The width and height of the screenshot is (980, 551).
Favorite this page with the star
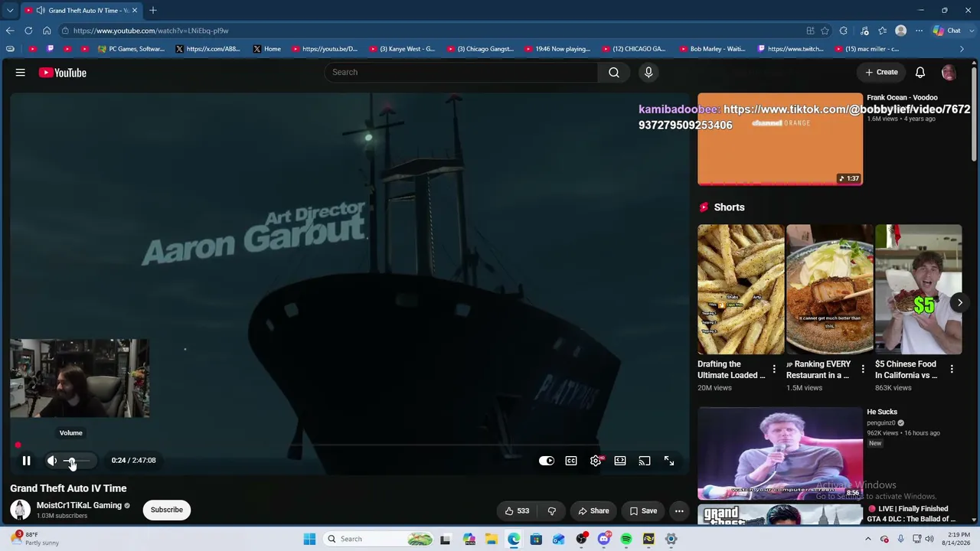coord(825,31)
